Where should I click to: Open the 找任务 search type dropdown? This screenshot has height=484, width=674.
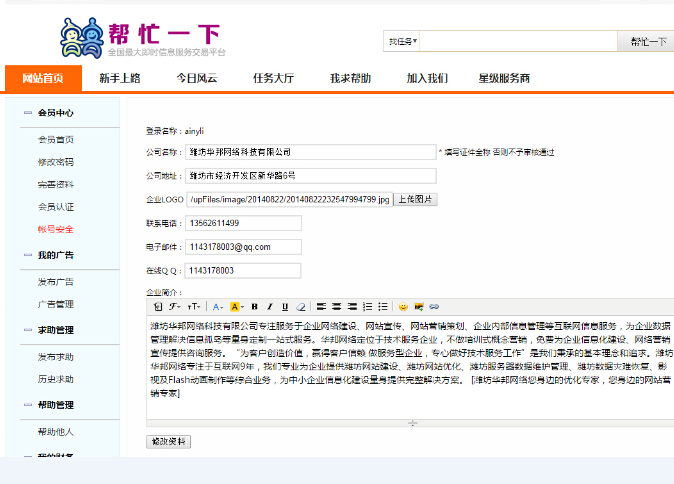coord(403,41)
